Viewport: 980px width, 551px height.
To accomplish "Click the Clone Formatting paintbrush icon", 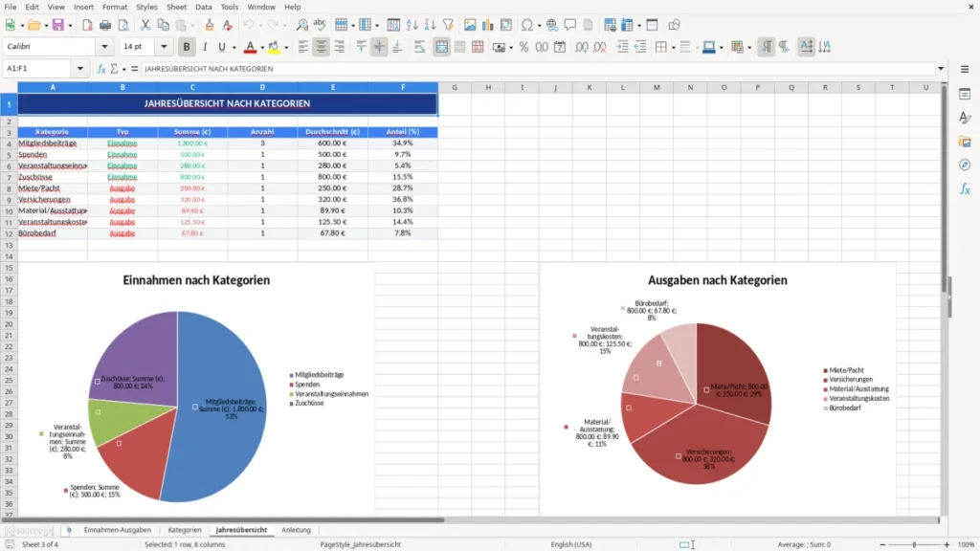I will tap(210, 25).
